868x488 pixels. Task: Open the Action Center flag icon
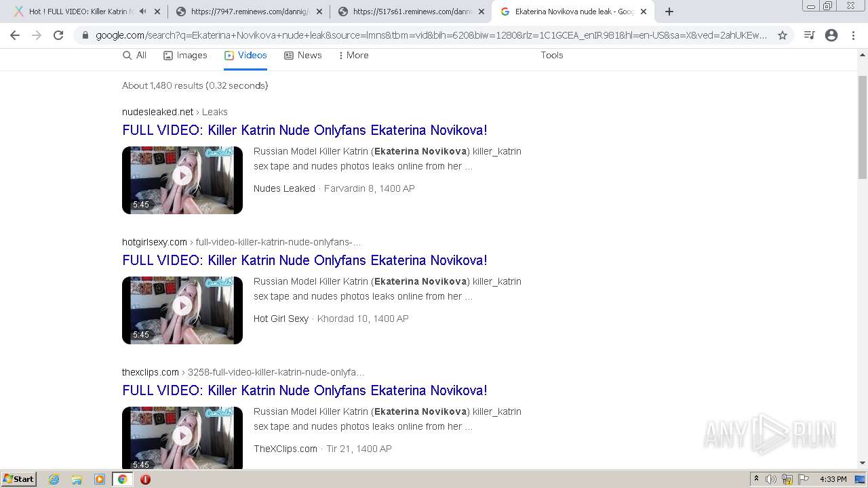click(804, 479)
